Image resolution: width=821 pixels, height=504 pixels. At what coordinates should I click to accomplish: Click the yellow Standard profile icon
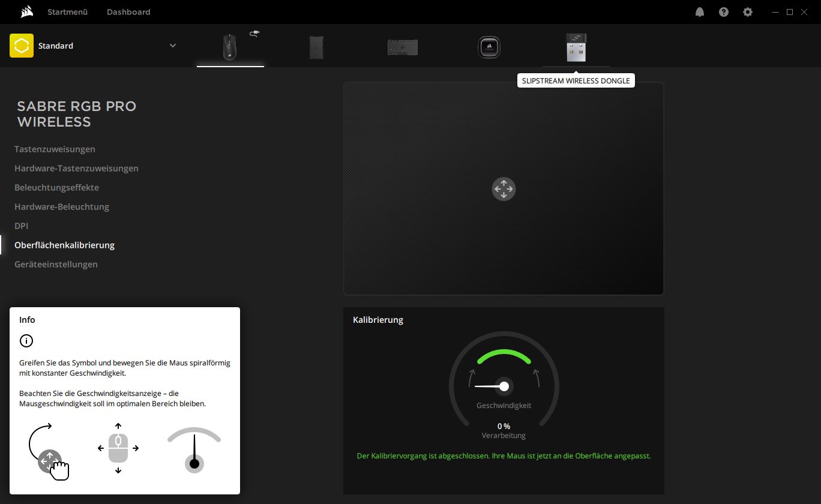point(22,46)
